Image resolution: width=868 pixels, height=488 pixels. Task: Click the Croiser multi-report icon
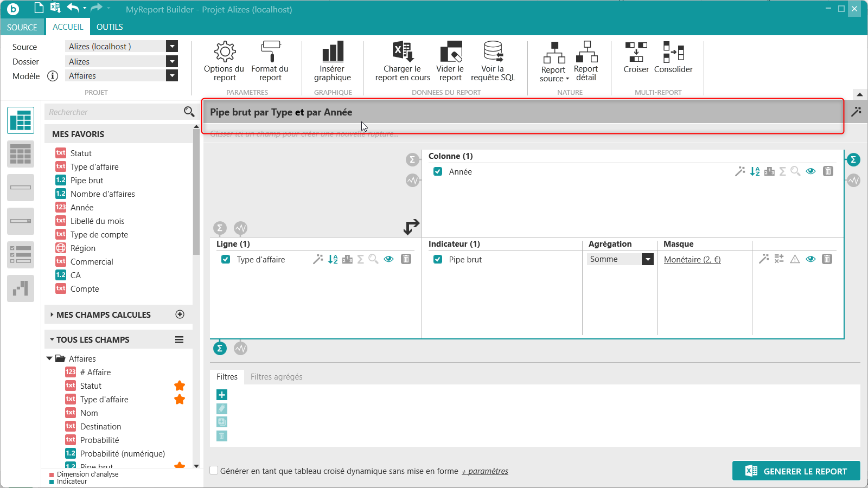pos(636,52)
